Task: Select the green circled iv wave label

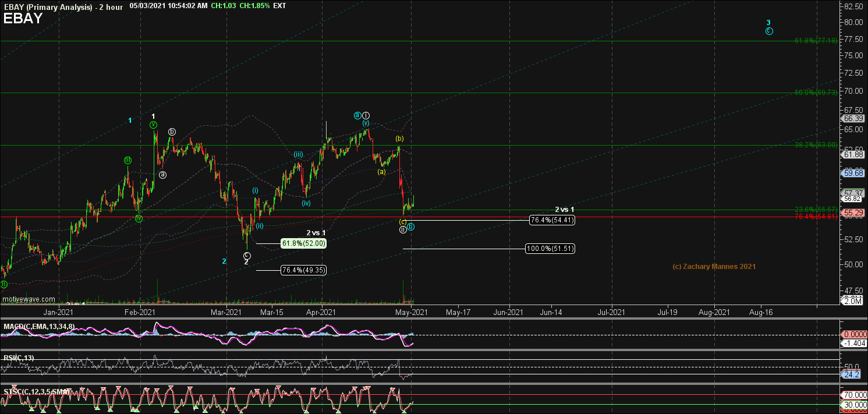Action: click(139, 218)
